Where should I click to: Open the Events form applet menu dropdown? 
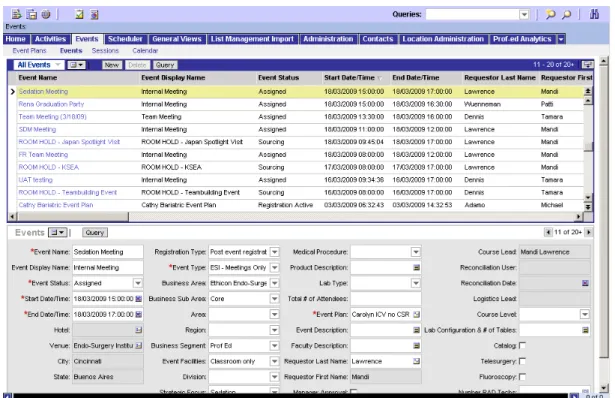58,232
